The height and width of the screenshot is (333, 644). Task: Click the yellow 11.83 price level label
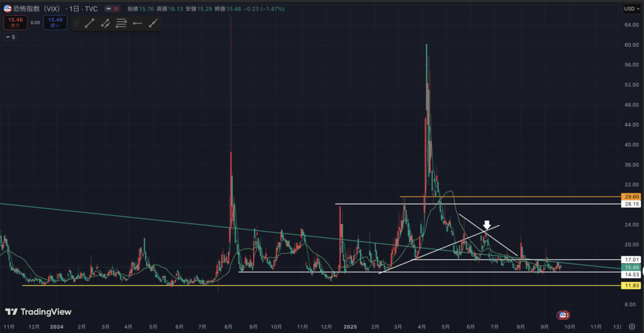[631, 286]
